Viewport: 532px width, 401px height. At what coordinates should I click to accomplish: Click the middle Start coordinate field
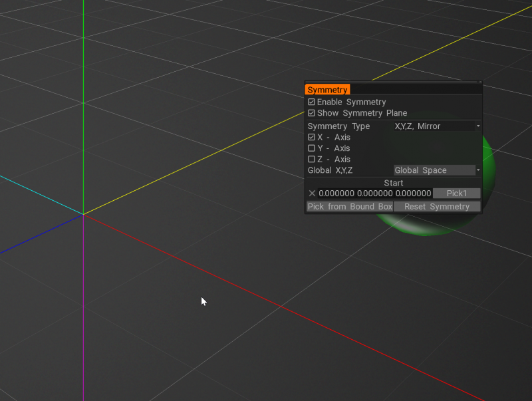pyautogui.click(x=375, y=194)
